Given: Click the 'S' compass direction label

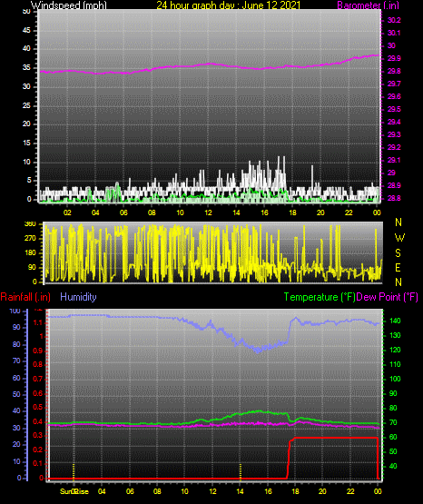Looking at the screenshot, I should [x=398, y=253].
